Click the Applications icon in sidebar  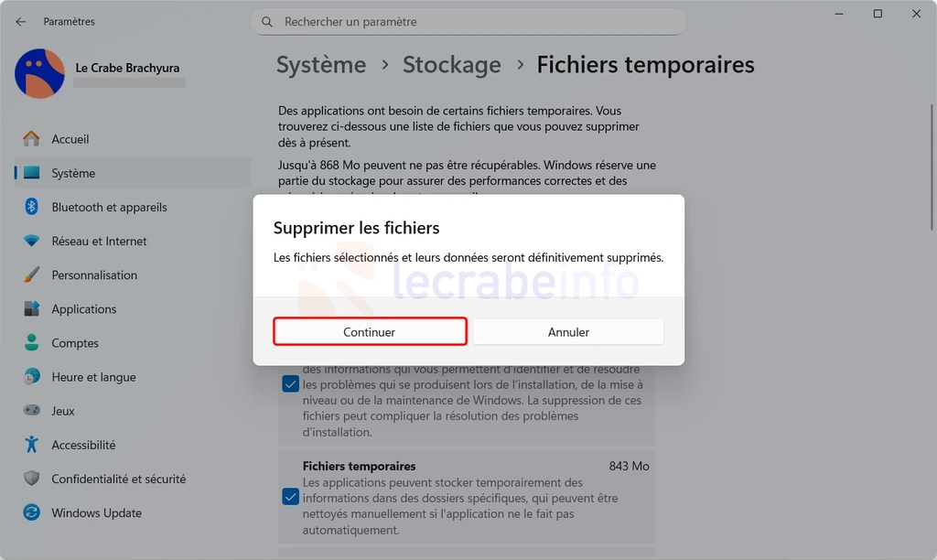pos(31,309)
